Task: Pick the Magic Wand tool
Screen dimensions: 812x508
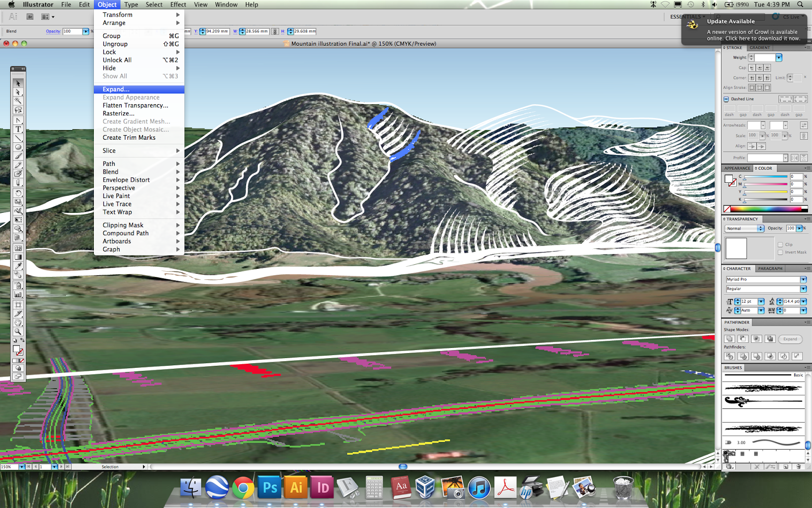Action: coord(18,101)
